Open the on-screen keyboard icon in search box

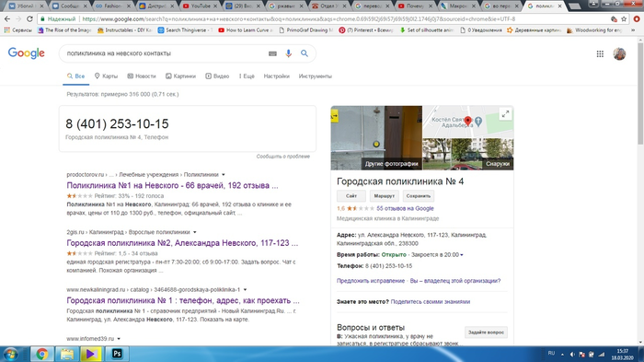click(x=272, y=53)
